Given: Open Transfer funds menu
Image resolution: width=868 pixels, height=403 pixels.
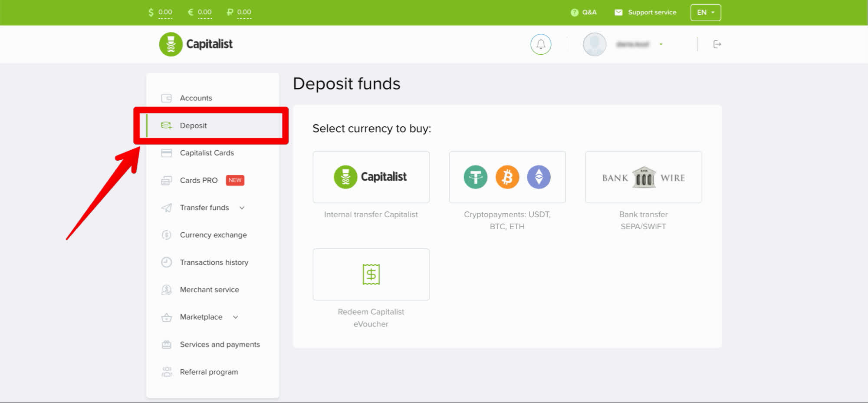Looking at the screenshot, I should pos(213,208).
